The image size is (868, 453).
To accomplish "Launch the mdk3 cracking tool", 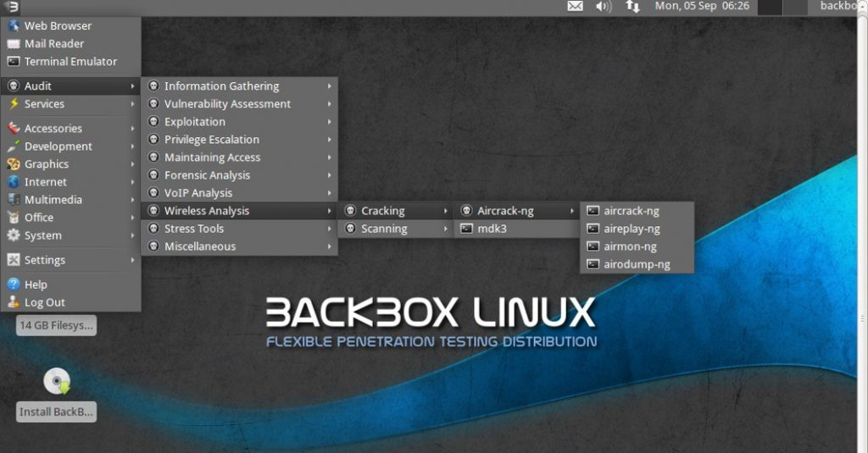I will (x=491, y=229).
